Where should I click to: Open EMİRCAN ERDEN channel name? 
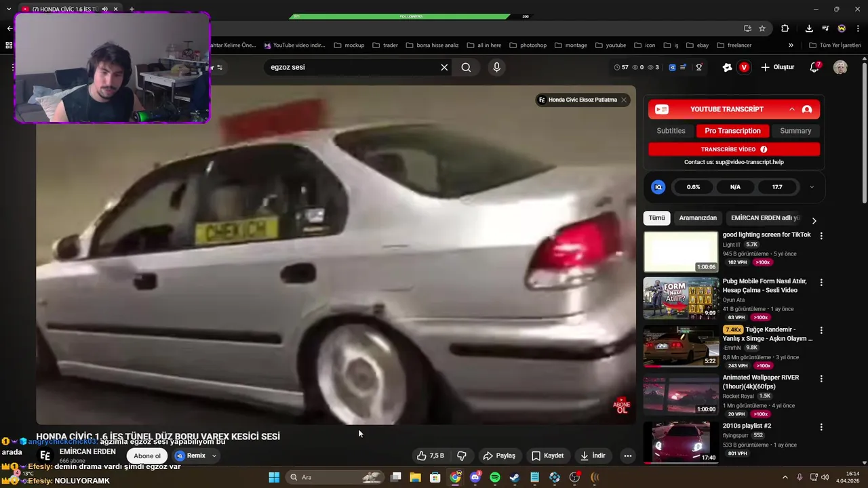(x=87, y=451)
